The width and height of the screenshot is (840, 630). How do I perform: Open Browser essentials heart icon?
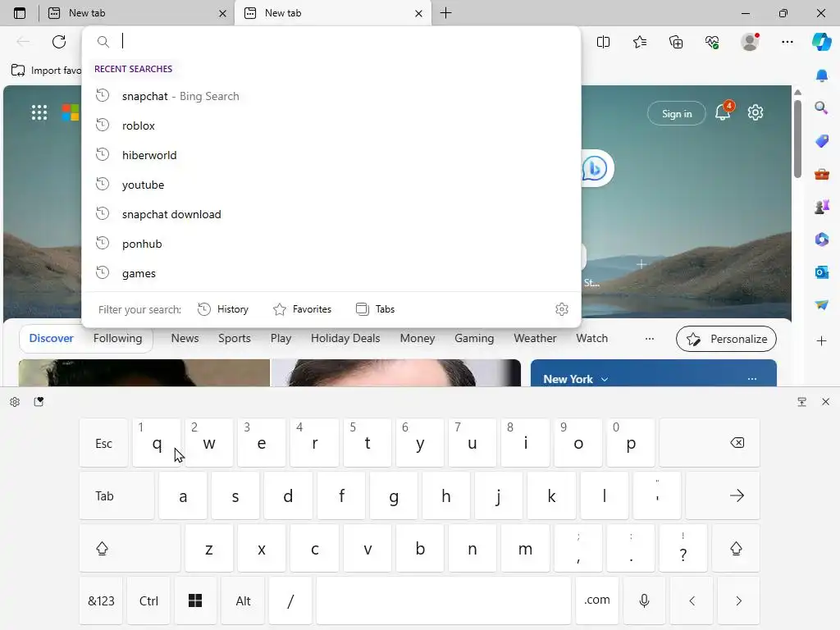point(712,42)
